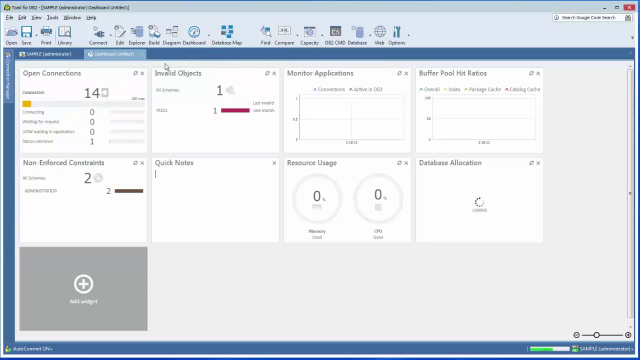This screenshot has width=640, height=360.
Task: Open the Compare tool
Action: [284, 35]
